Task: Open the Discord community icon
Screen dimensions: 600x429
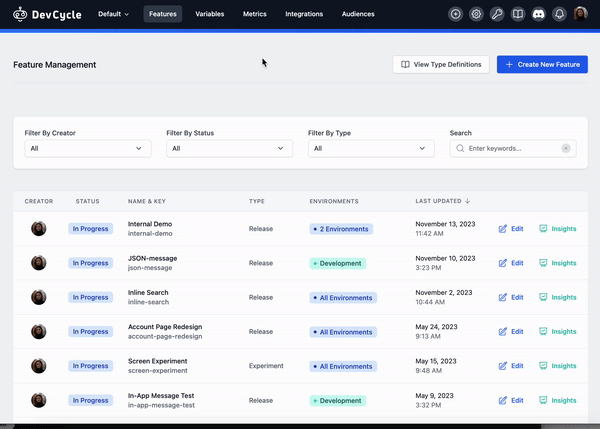Action: click(x=538, y=14)
